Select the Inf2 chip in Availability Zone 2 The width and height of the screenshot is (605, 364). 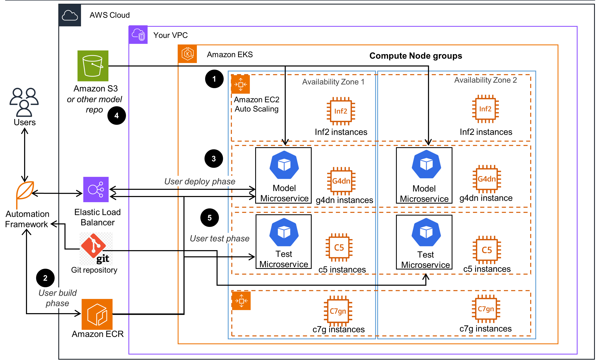(486, 109)
